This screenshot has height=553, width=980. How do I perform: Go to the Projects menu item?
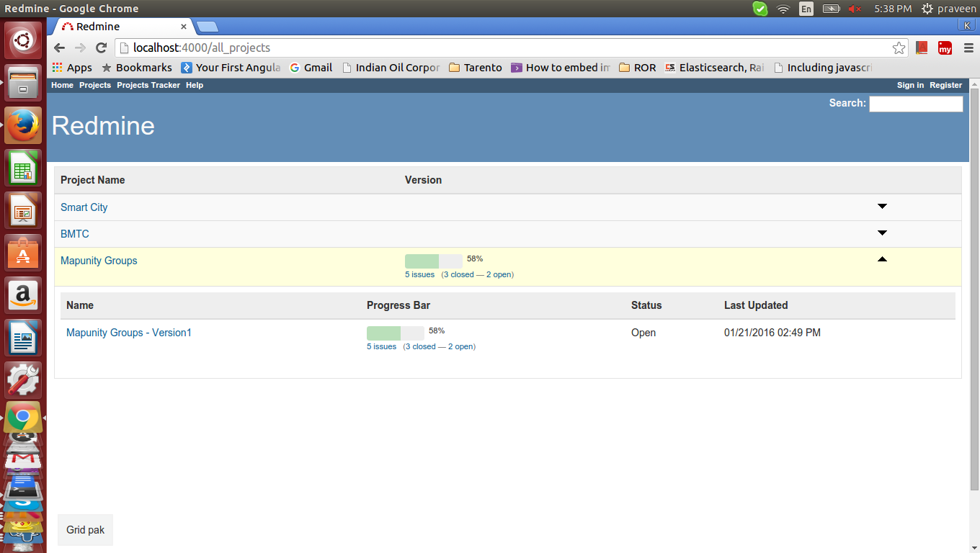tap(95, 85)
